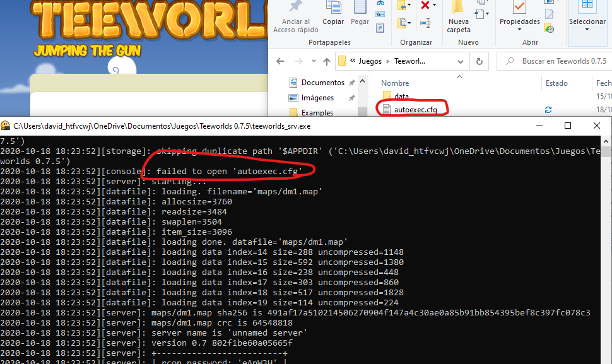Click the Copiar button in the ribbon
Screen dimensions: 612x364
[333, 14]
